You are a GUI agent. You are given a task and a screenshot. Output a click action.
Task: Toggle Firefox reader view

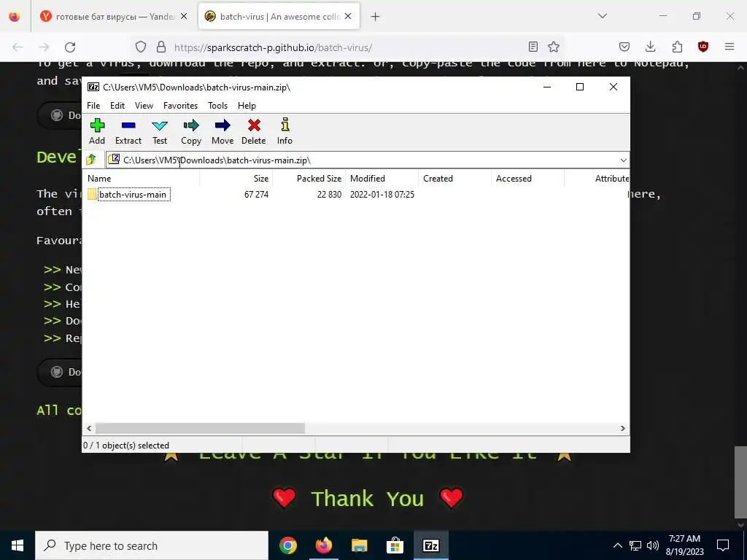tap(533, 47)
